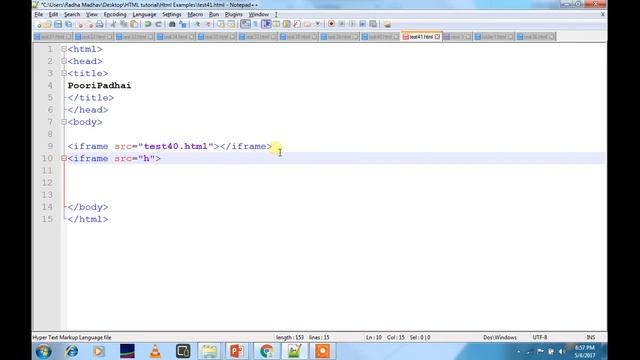Toggle the indent guide toolbar button
This screenshot has height=360, width=640.
click(267, 24)
